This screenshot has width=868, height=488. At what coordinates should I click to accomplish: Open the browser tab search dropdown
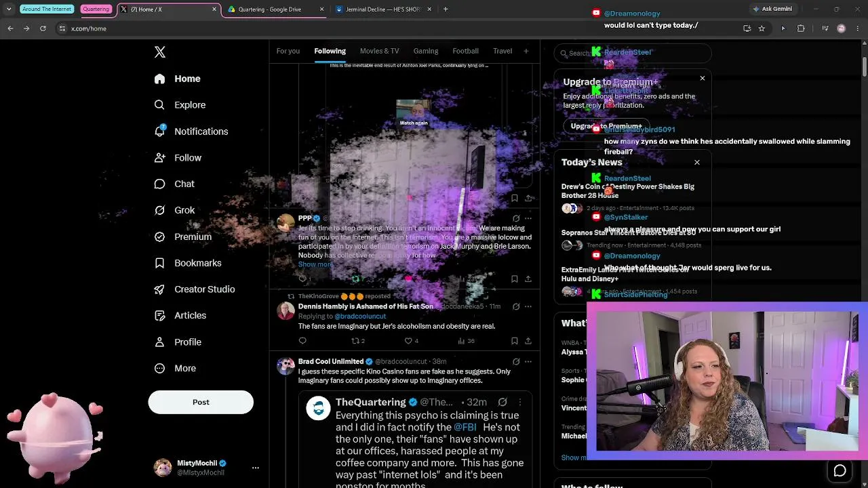[x=9, y=9]
